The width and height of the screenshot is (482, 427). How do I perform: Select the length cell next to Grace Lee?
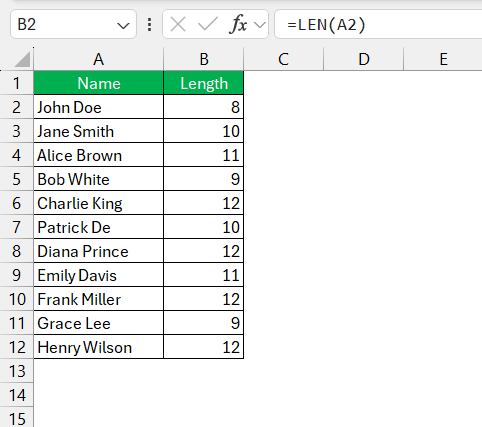tap(204, 323)
